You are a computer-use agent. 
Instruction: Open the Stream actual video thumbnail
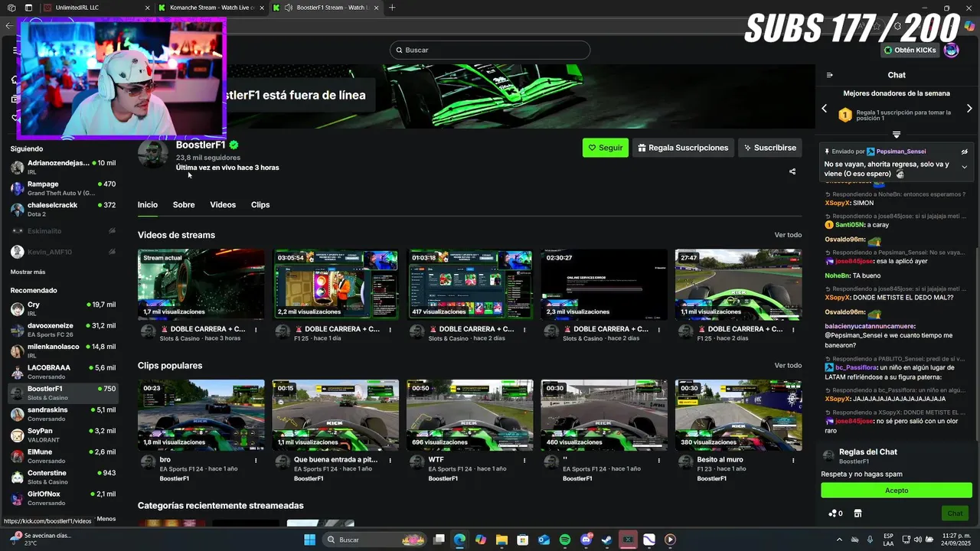point(201,284)
